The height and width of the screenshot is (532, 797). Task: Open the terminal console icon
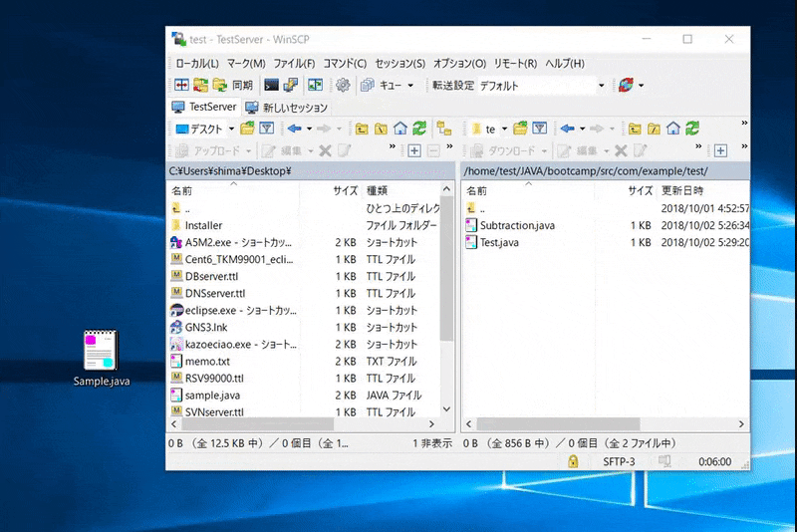point(271,86)
